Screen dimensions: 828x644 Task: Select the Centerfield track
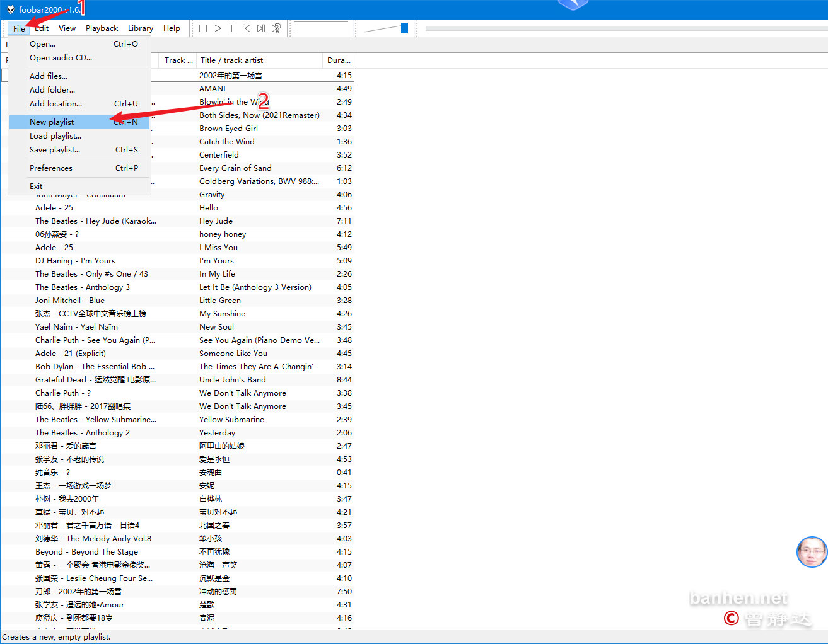[x=219, y=155]
